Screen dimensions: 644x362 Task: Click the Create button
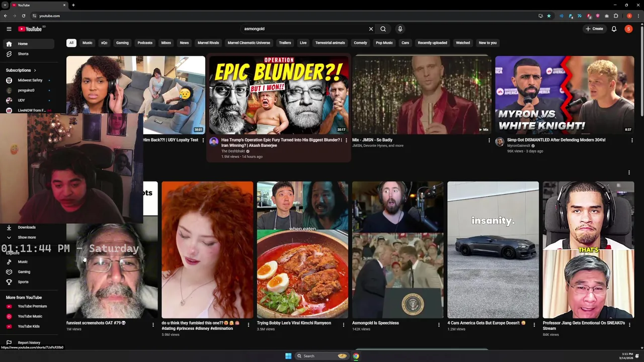(594, 29)
